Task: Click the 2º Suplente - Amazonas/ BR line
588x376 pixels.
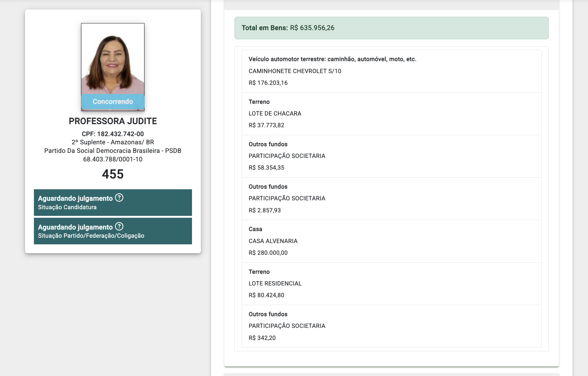Action: click(113, 142)
